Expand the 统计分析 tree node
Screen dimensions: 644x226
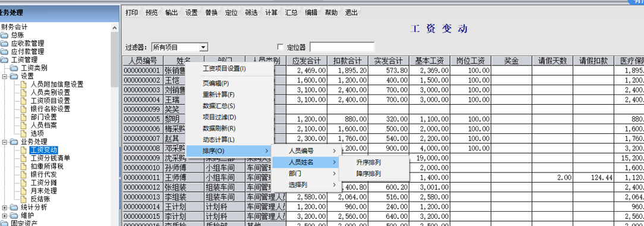pyautogui.click(x=4, y=207)
